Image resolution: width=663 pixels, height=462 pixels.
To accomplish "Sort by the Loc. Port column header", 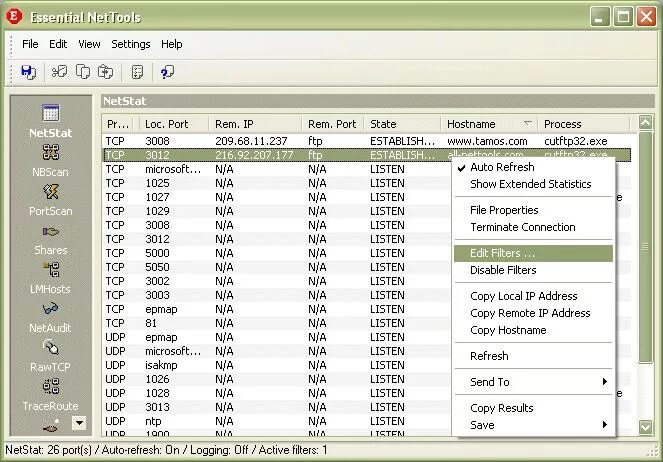I will tap(174, 124).
